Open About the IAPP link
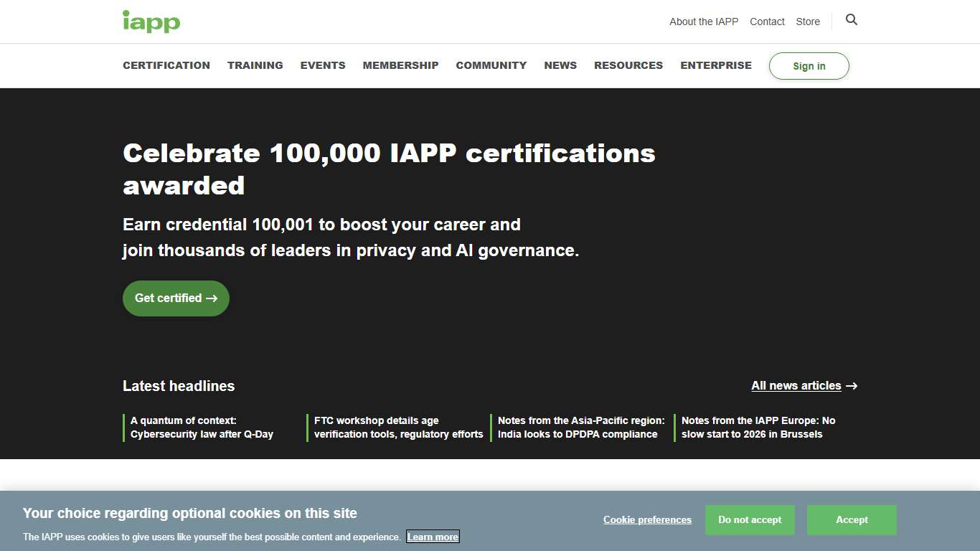The width and height of the screenshot is (980, 551). pos(703,22)
